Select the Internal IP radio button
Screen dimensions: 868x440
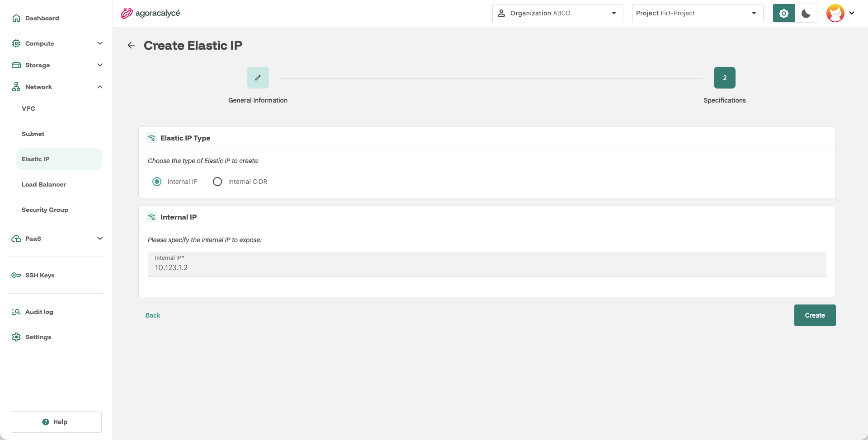[x=157, y=182]
